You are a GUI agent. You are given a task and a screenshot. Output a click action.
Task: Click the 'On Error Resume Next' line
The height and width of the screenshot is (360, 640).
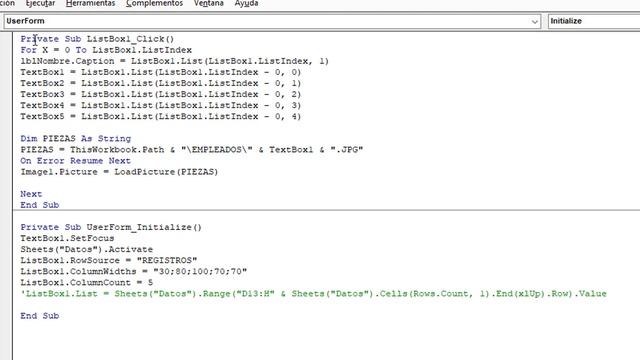[76, 160]
